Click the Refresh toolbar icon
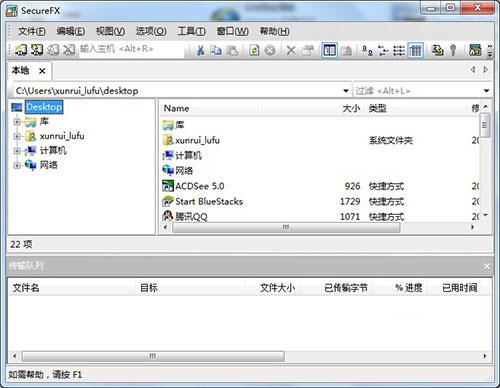This screenshot has height=388, width=500. pyautogui.click(x=254, y=51)
